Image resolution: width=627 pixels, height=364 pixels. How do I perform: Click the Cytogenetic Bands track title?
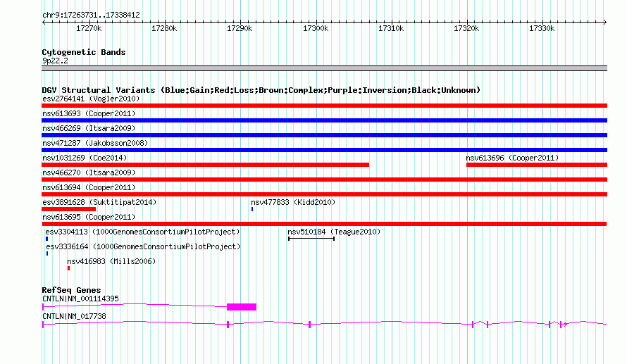[x=84, y=52]
